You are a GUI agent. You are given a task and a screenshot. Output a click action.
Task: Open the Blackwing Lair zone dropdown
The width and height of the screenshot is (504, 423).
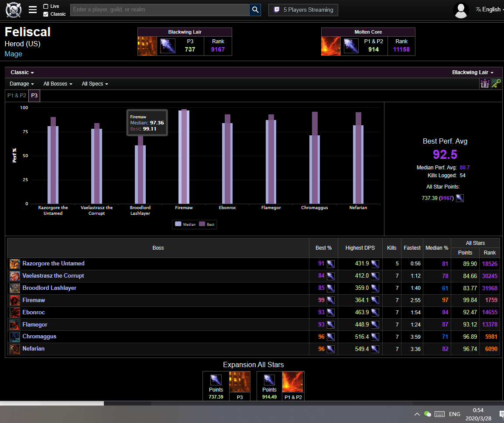point(473,72)
